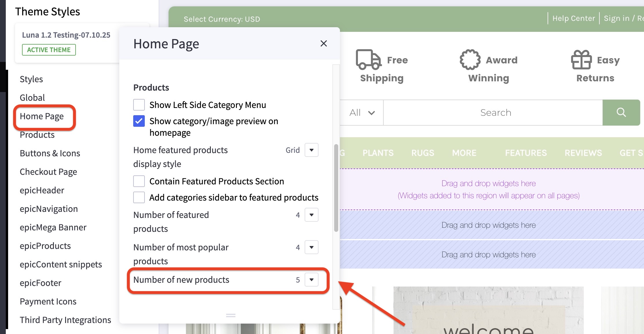Click the Help Center link

pos(573,18)
